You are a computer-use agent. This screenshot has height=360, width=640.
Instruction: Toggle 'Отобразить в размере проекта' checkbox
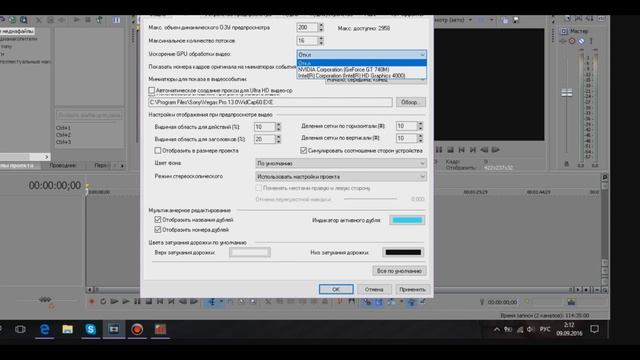pyautogui.click(x=158, y=151)
